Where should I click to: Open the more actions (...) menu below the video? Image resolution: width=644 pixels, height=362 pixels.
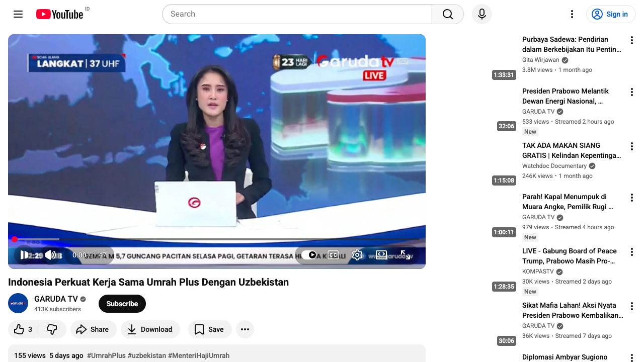pos(245,329)
